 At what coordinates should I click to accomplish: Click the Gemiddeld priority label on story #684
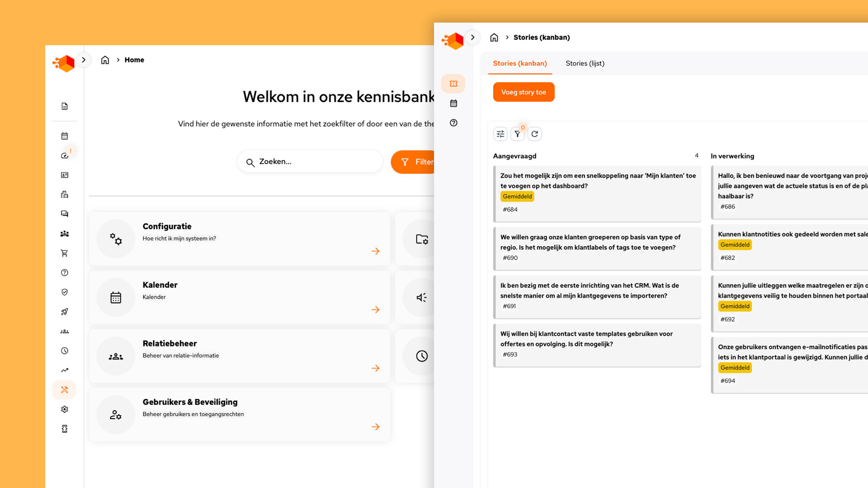pyautogui.click(x=517, y=196)
